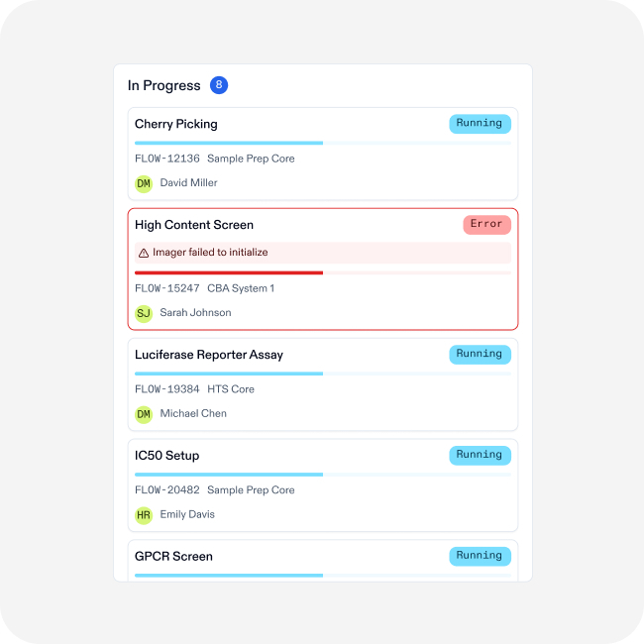Viewport: 644px width, 644px height.
Task: Click the DM avatar beside David Miller
Action: click(144, 183)
